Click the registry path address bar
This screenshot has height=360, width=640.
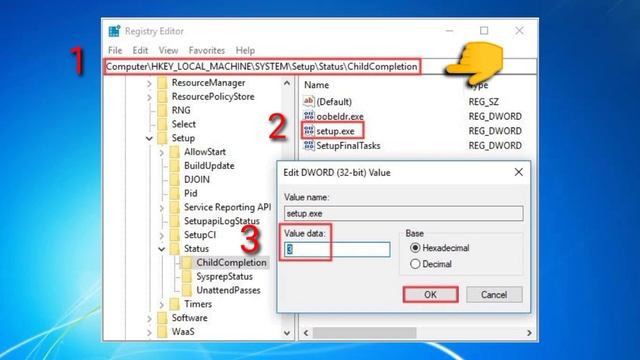[x=320, y=67]
